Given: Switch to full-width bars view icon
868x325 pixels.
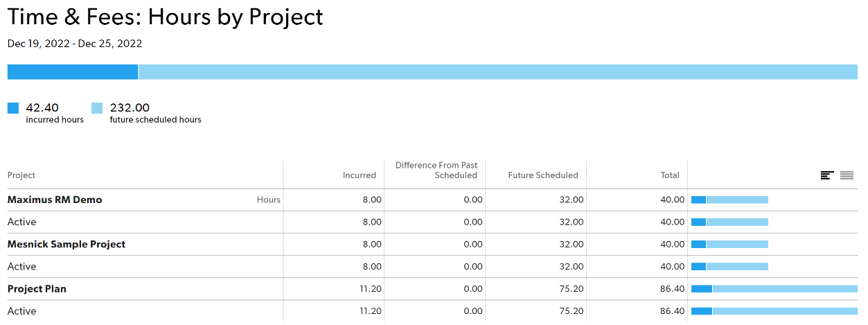Looking at the screenshot, I should (847, 175).
